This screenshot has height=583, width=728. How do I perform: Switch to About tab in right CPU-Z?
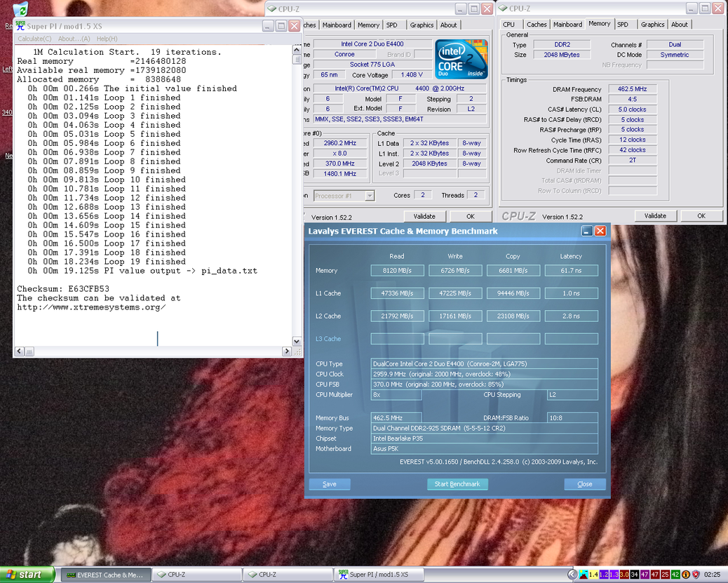click(679, 25)
